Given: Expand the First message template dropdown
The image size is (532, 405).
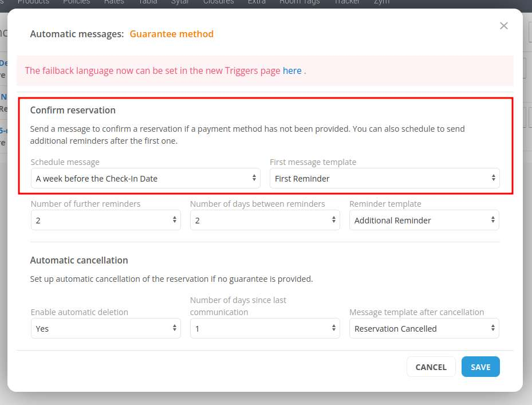Looking at the screenshot, I should 384,179.
